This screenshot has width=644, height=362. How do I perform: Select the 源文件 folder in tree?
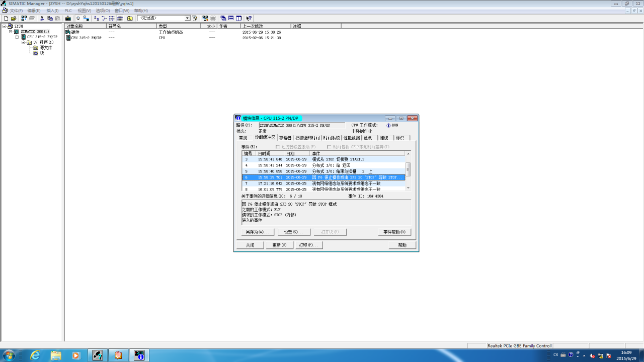46,48
